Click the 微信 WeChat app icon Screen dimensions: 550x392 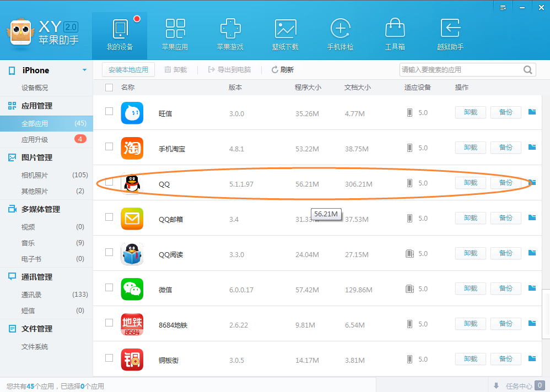[x=132, y=289]
